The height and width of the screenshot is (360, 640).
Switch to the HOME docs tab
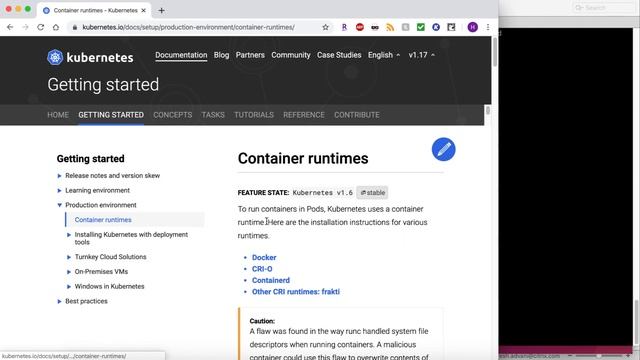[58, 115]
